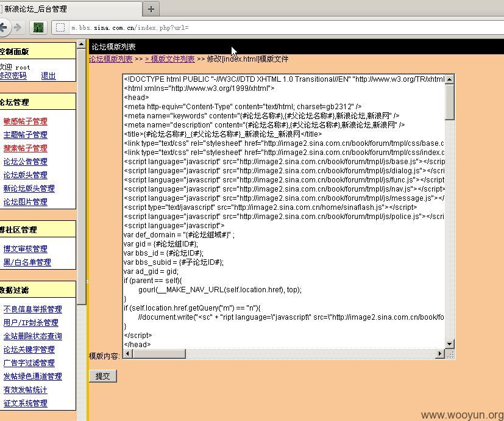The height and width of the screenshot is (421, 504).
Task: Open 论坛版头管理
Action: (x=26, y=175)
